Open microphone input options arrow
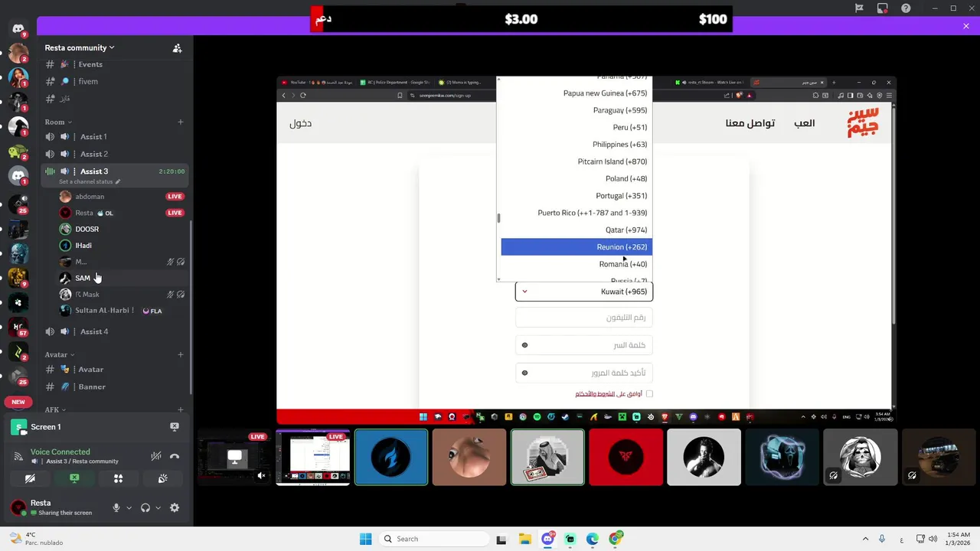980x551 pixels. 129,507
